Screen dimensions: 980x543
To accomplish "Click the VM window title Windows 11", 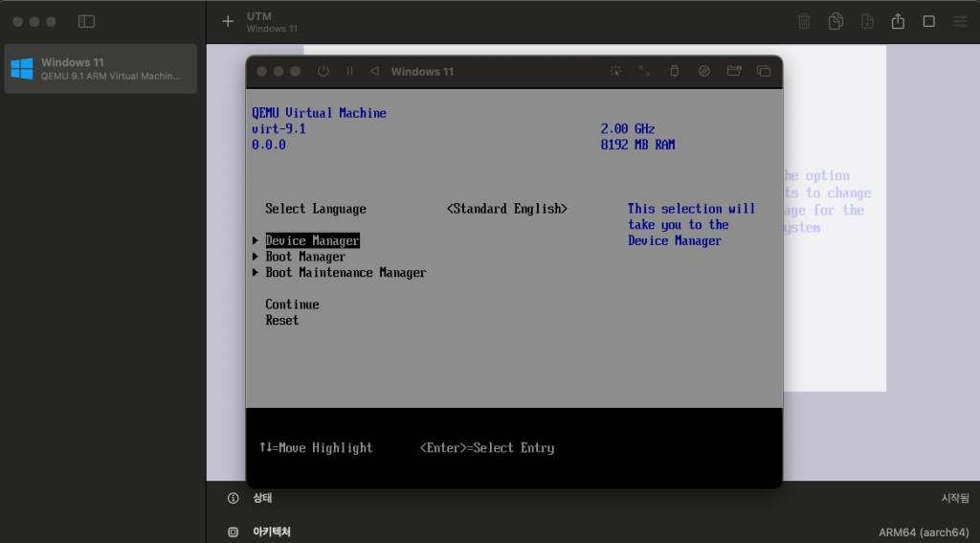I will tap(422, 72).
